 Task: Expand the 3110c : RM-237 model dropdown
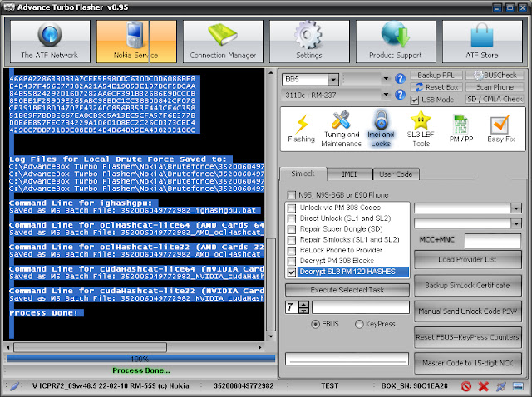tap(386, 95)
